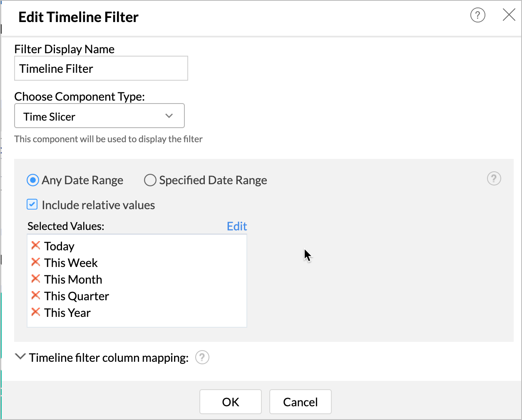The image size is (522, 420).
Task: Select the This Year entry in list
Action: click(67, 313)
